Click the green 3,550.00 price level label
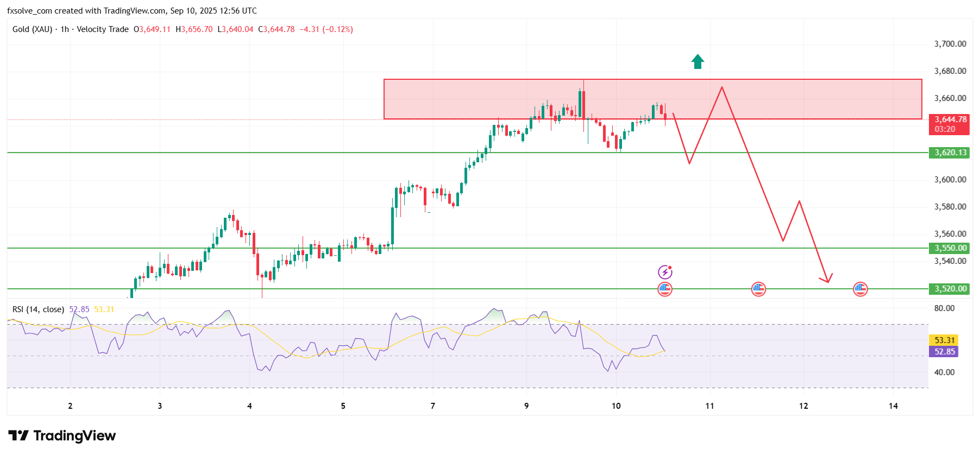980x456 pixels. [950, 248]
